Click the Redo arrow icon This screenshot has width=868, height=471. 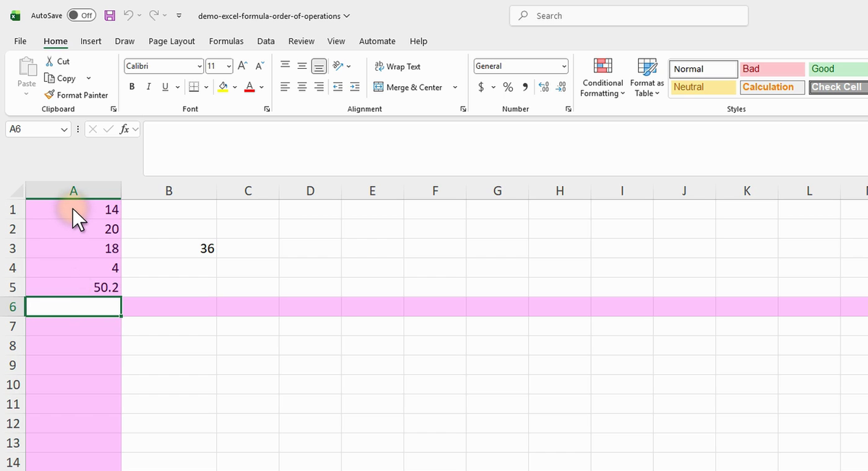(x=153, y=15)
